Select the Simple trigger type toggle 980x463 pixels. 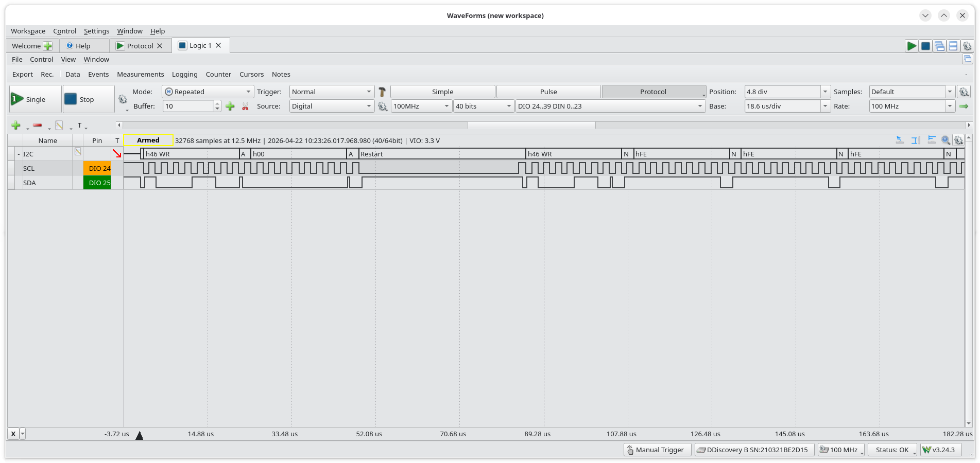pyautogui.click(x=442, y=92)
